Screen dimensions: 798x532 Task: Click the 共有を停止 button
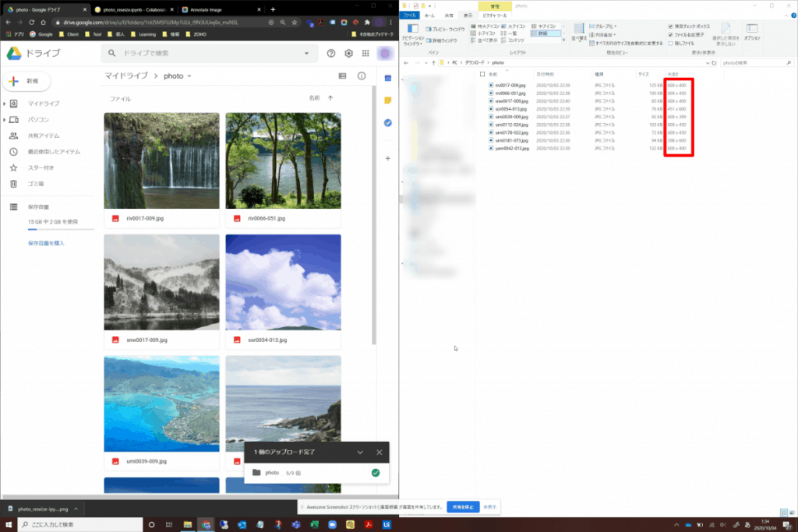coord(463,507)
